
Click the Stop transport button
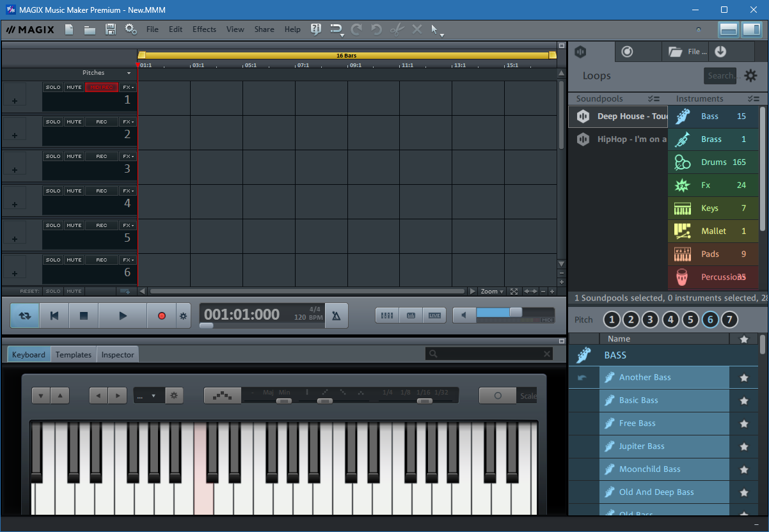click(x=83, y=316)
